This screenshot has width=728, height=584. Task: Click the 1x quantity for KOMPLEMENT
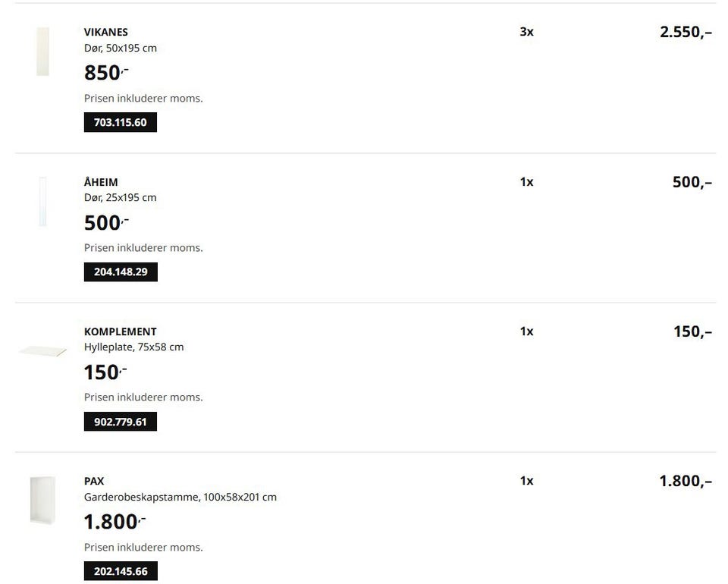pos(526,331)
